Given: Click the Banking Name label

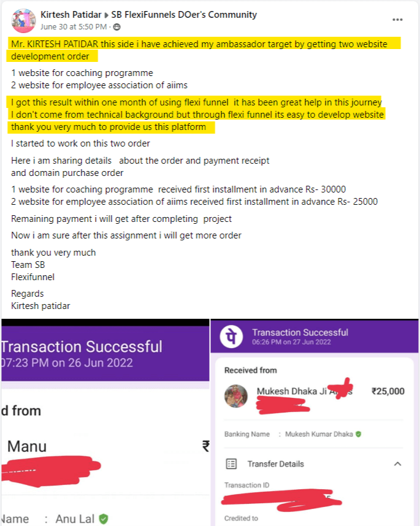Looking at the screenshot, I should coord(247,434).
